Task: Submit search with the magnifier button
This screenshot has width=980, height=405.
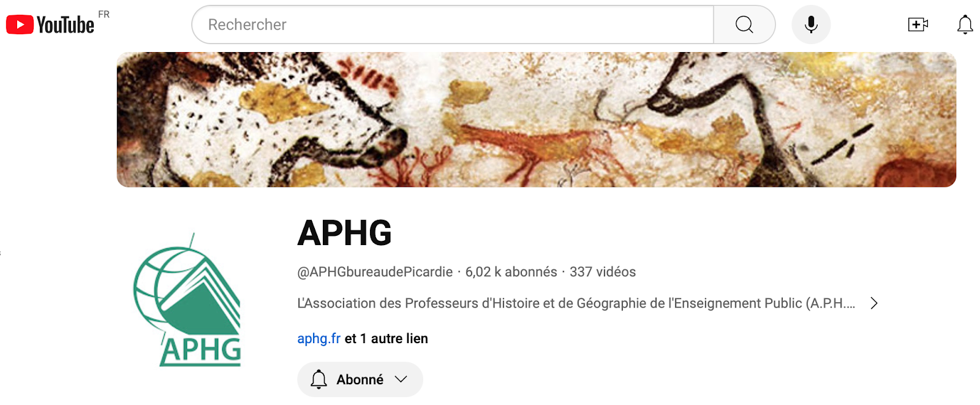Action: (744, 25)
